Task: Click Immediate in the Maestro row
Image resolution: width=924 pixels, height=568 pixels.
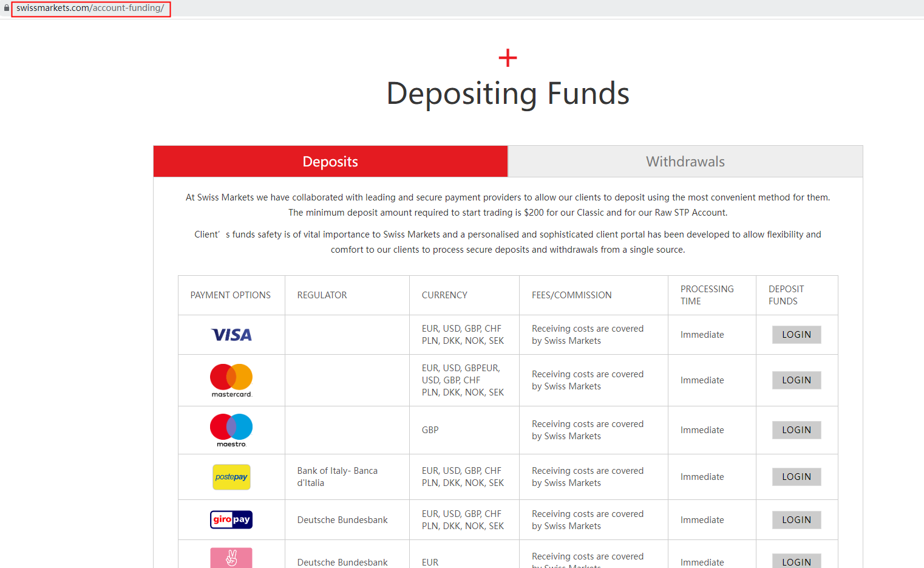Action: click(x=702, y=430)
